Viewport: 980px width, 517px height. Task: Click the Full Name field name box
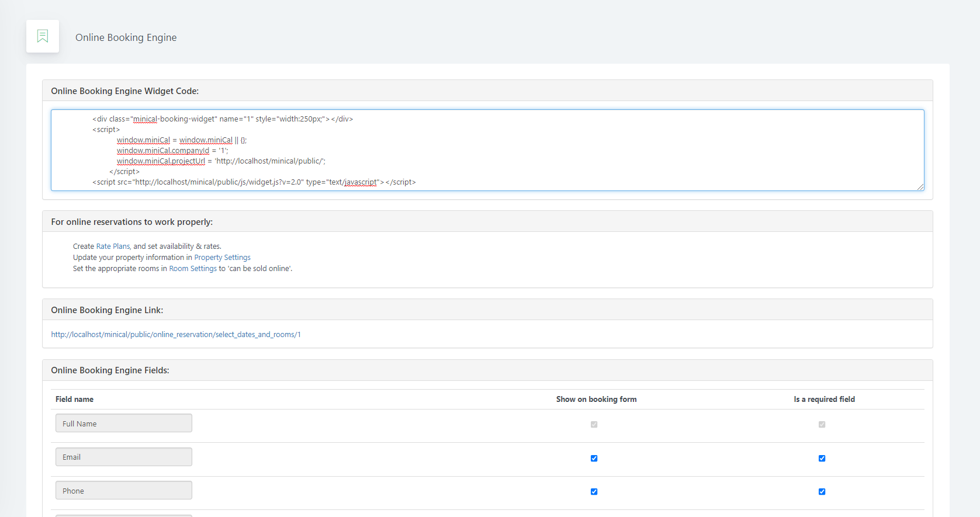[x=124, y=424]
